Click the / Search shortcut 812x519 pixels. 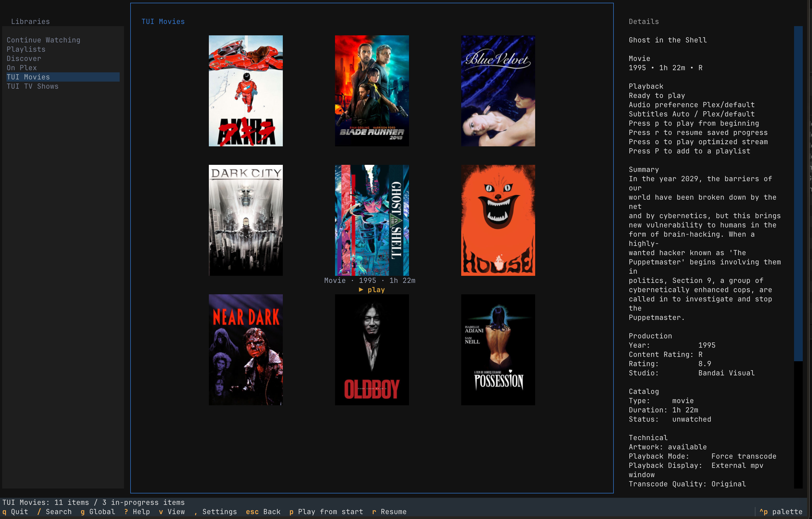[x=54, y=512]
